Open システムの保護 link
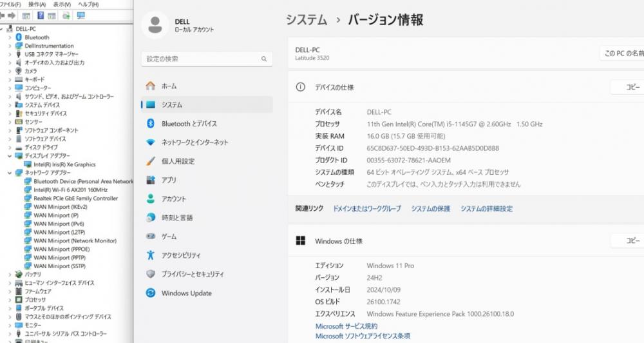Image resolution: width=644 pixels, height=343 pixels. 430,209
